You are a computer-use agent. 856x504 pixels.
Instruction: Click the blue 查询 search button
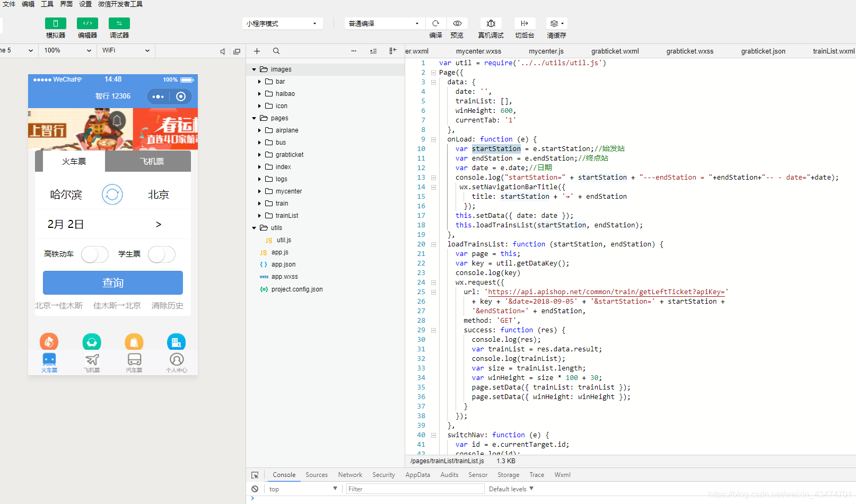[113, 283]
